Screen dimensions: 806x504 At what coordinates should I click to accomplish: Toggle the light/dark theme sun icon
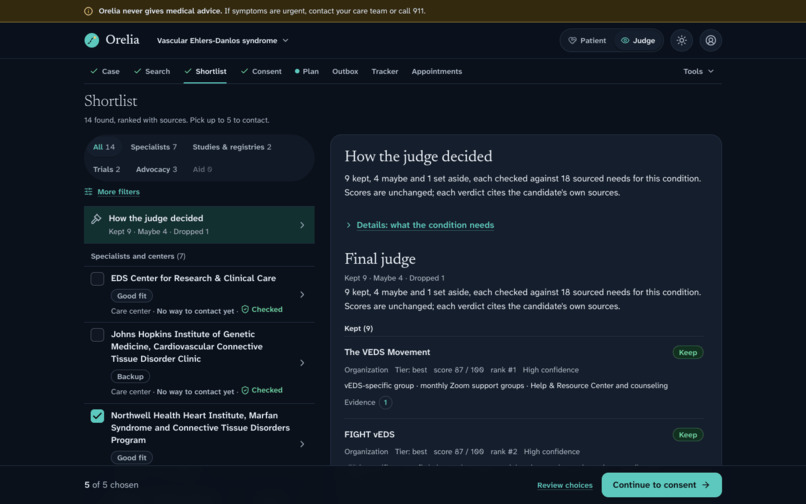coord(682,40)
